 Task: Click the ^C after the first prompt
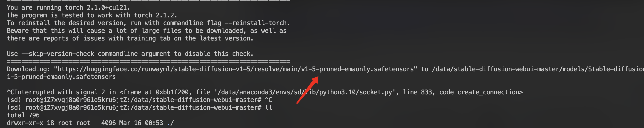pyautogui.click(x=268, y=100)
